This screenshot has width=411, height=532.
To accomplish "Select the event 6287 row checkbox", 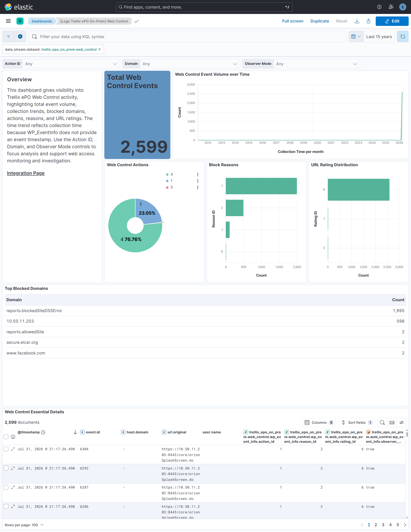I will click(6, 487).
